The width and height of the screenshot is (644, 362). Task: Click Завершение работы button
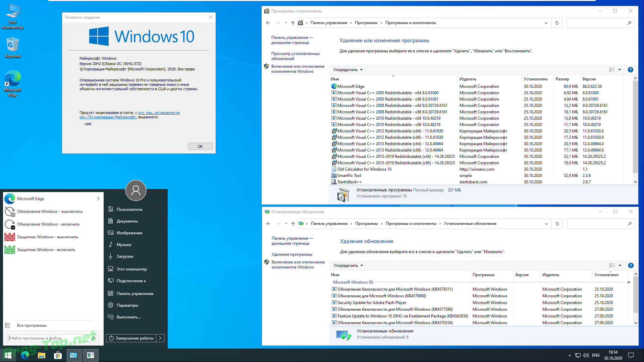tap(131, 338)
